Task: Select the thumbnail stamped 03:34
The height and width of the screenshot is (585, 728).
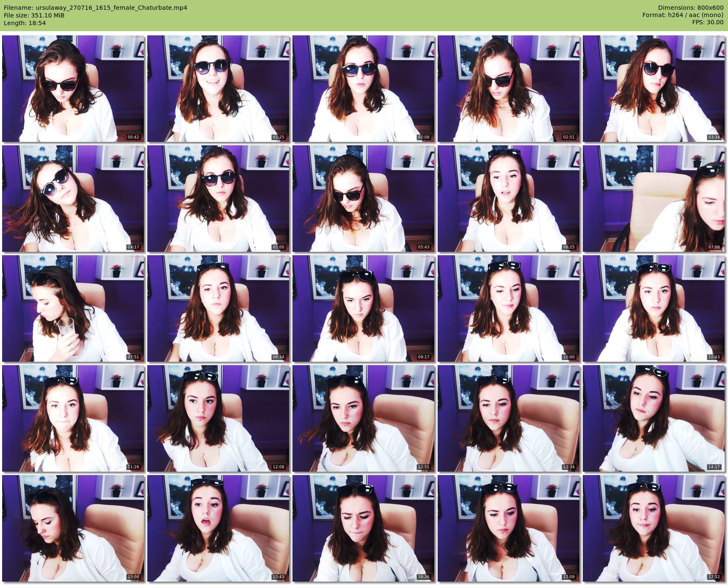Action: click(654, 89)
